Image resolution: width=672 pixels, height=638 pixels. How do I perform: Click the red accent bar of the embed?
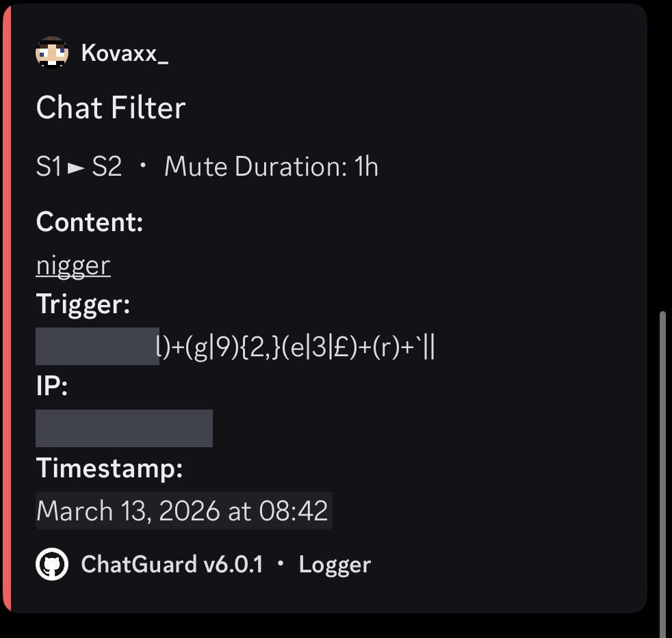(x=7, y=308)
